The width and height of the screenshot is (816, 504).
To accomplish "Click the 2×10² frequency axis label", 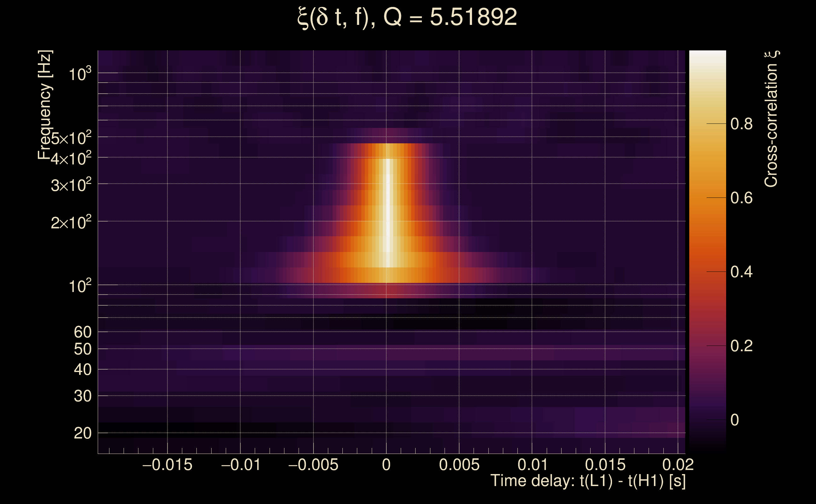I will pyautogui.click(x=71, y=222).
